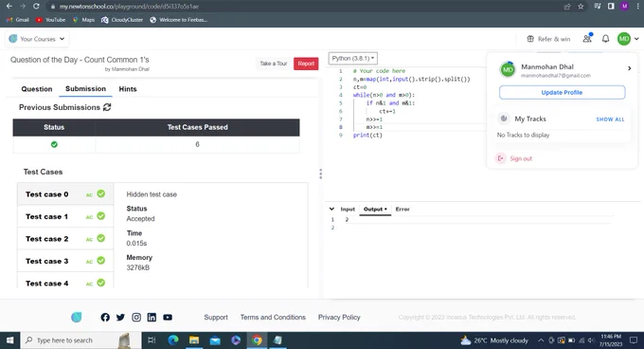This screenshot has width=644, height=349.
Task: Bookmark this page star icon
Action: point(581,7)
